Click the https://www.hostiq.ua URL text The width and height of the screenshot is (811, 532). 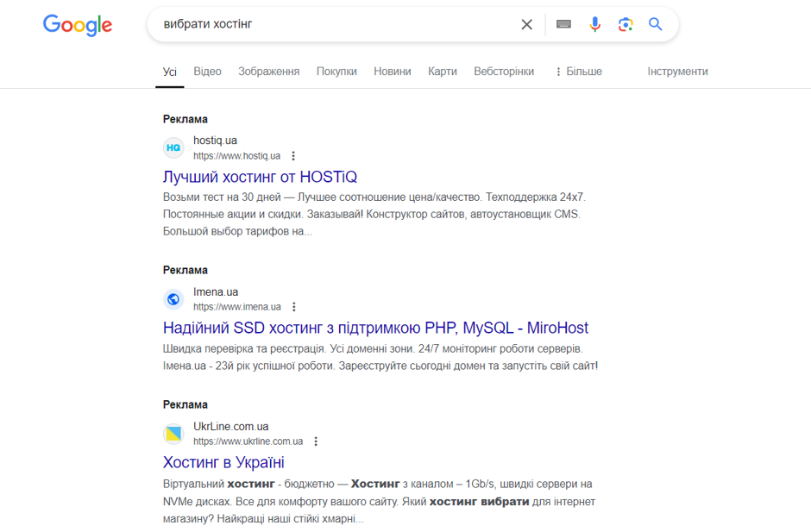pos(237,155)
